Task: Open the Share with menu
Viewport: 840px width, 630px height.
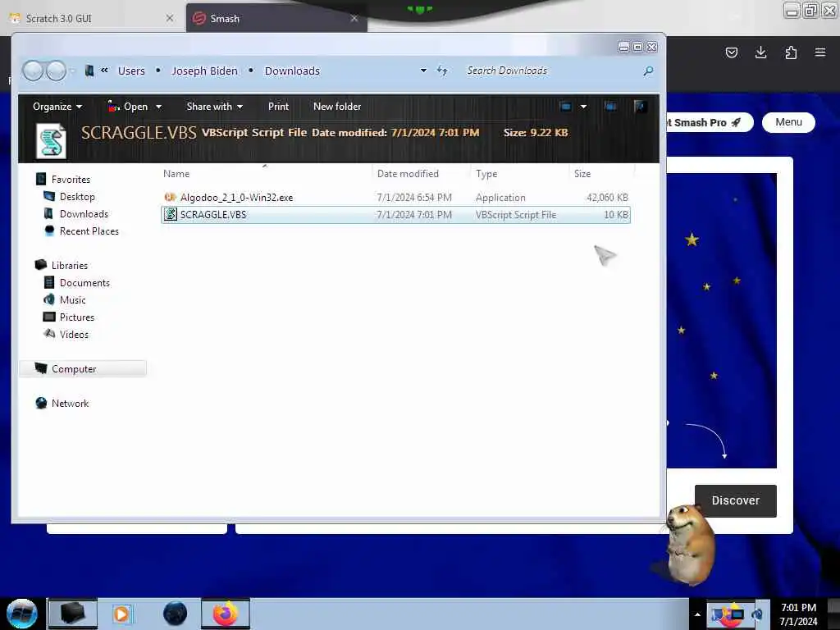Action: tap(214, 107)
